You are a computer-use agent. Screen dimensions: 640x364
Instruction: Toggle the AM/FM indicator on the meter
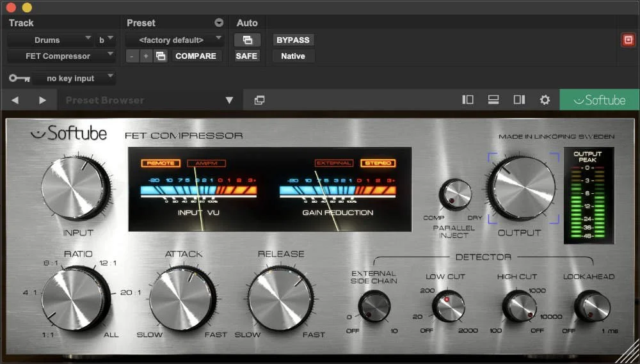tap(206, 163)
